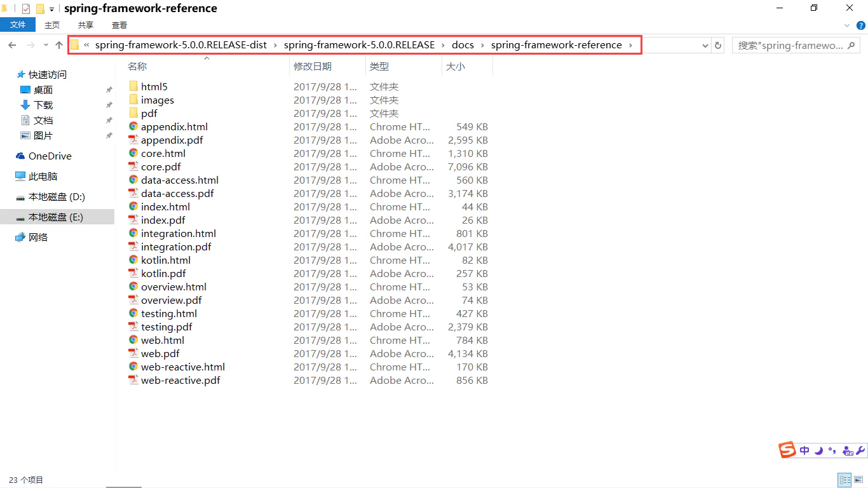Viewport: 868px width, 488px height.
Task: Open Sogou account via person icon
Action: [848, 451]
